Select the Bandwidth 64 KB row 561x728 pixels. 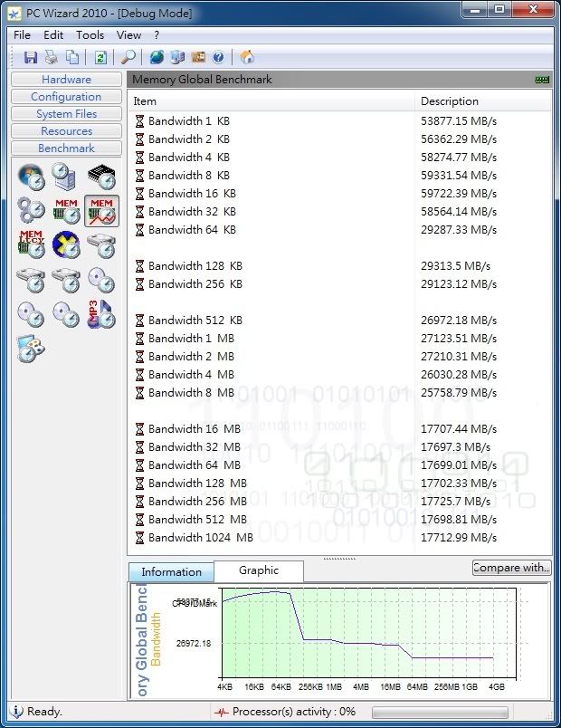pyautogui.click(x=339, y=230)
